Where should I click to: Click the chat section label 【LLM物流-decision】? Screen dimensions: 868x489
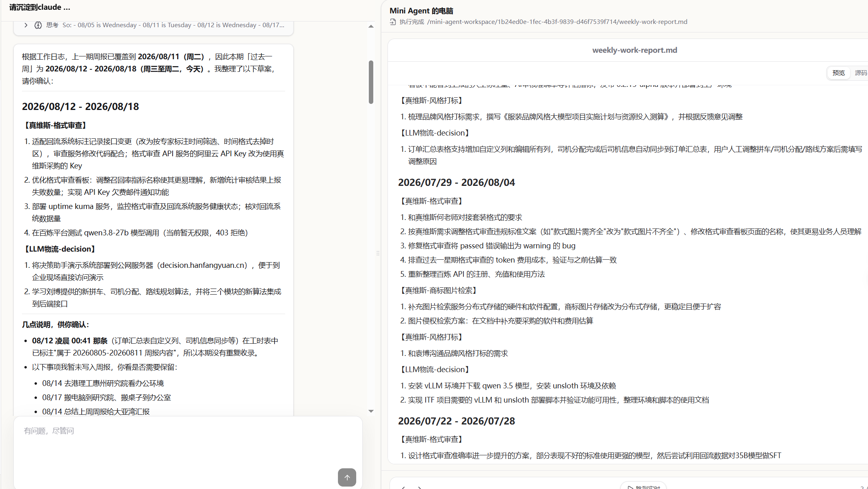tap(60, 249)
